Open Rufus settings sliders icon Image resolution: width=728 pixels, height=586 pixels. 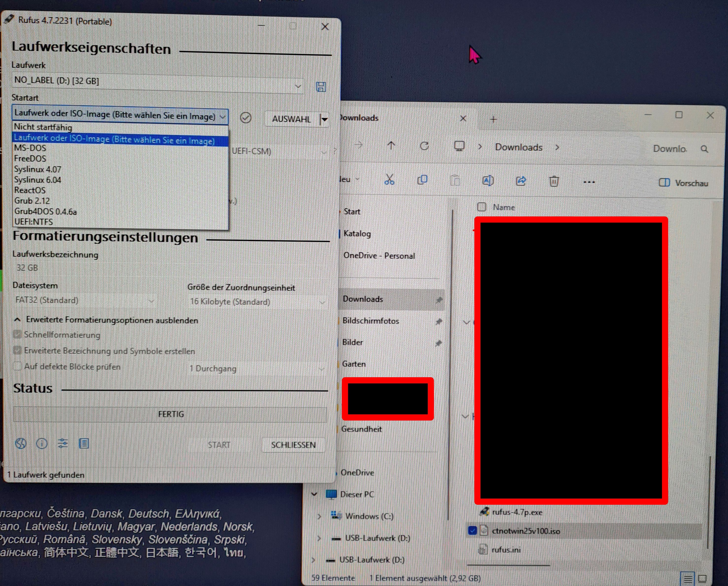[x=63, y=443]
